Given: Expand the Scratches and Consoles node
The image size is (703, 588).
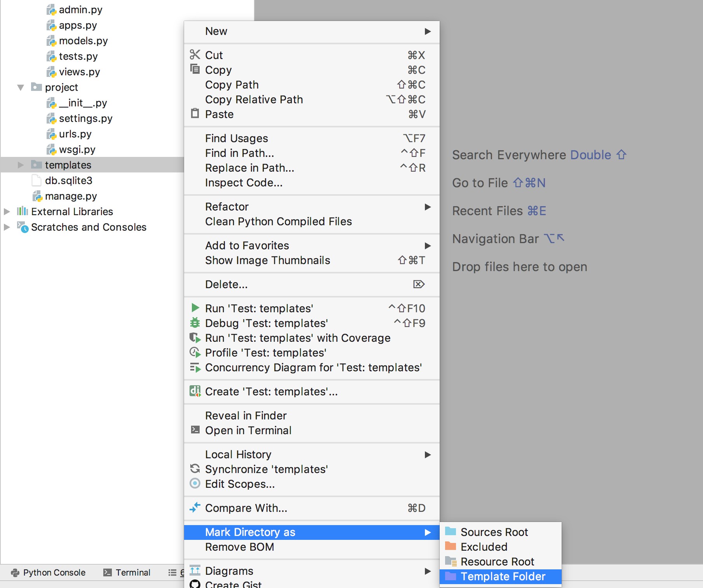Looking at the screenshot, I should [7, 227].
